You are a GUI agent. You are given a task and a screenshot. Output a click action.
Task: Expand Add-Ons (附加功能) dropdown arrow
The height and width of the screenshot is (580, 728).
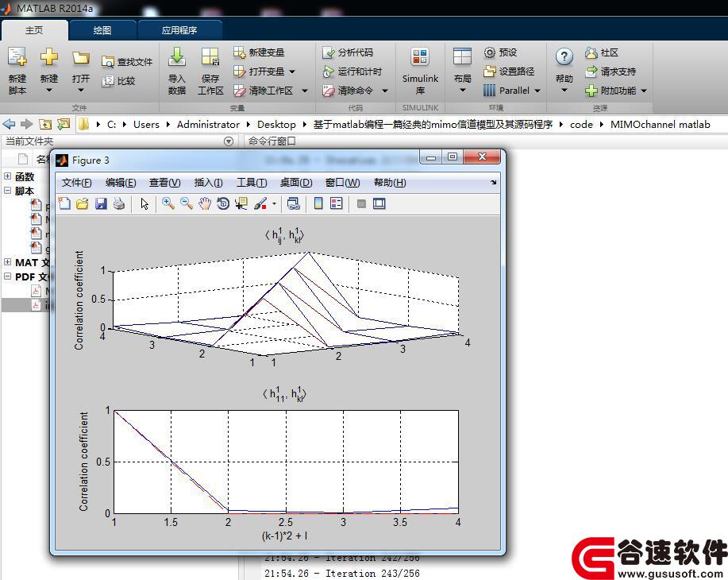(x=644, y=91)
